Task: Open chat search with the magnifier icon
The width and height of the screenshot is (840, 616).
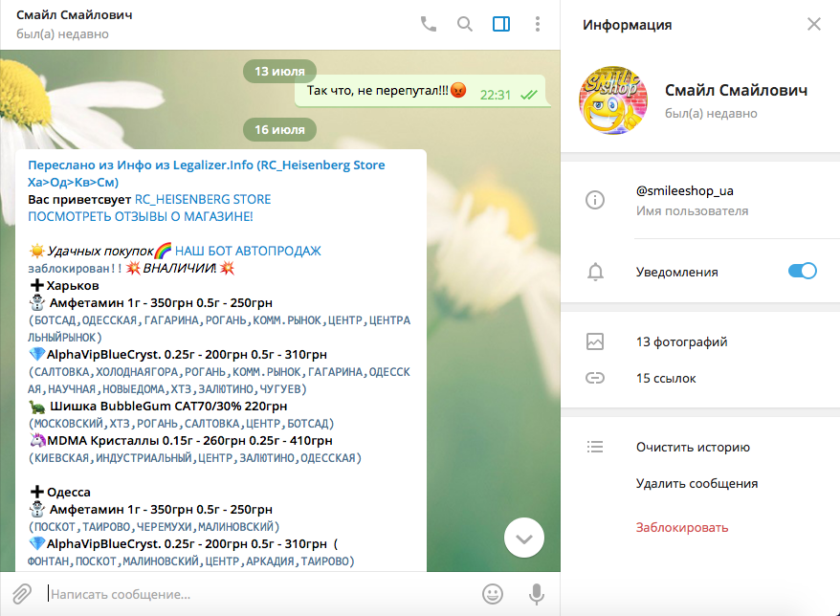Action: [464, 24]
